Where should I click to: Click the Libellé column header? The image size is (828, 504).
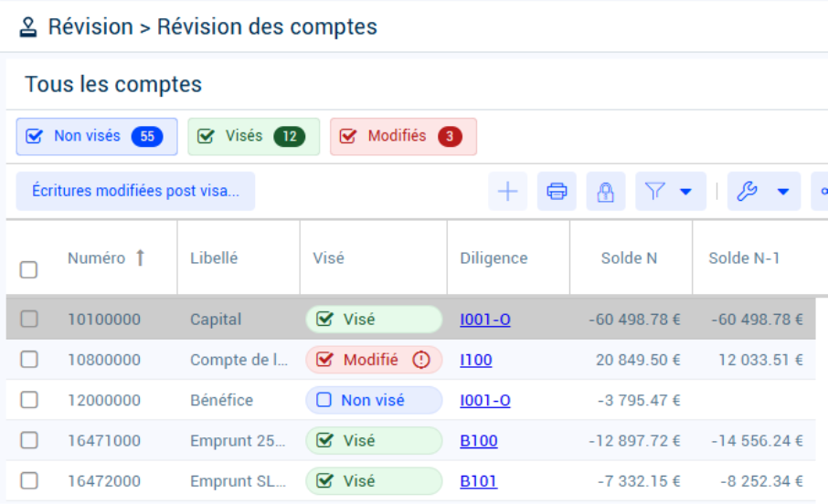point(214,258)
